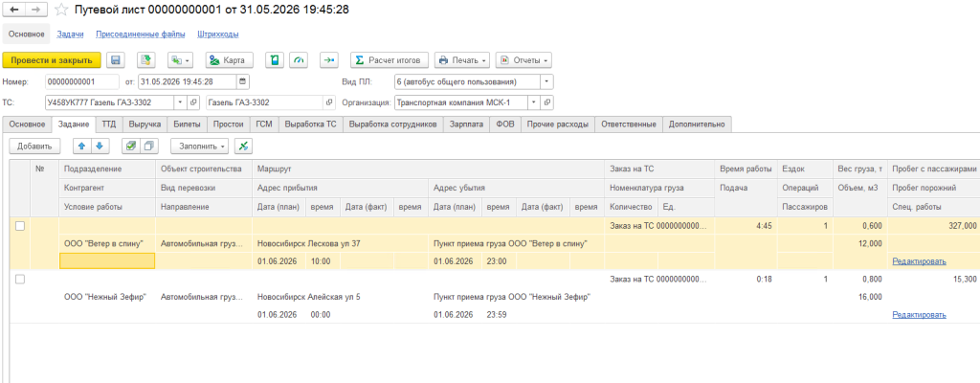Expand the ТС vehicle dropdown arrow

tap(181, 102)
